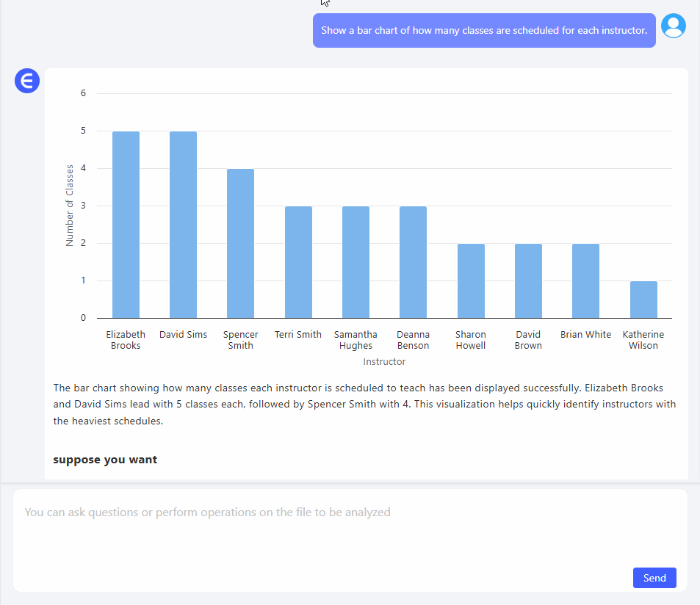
Task: Click the 'Number of Classes' y-axis title
Action: click(70, 205)
